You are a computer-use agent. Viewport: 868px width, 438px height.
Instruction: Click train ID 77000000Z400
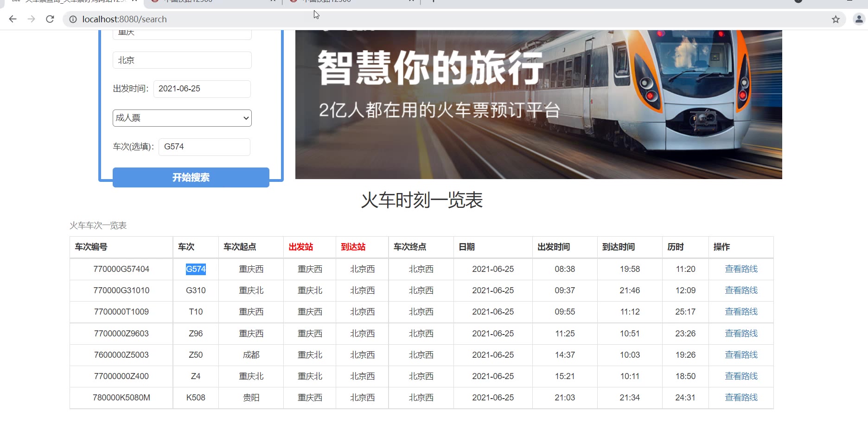tap(121, 376)
